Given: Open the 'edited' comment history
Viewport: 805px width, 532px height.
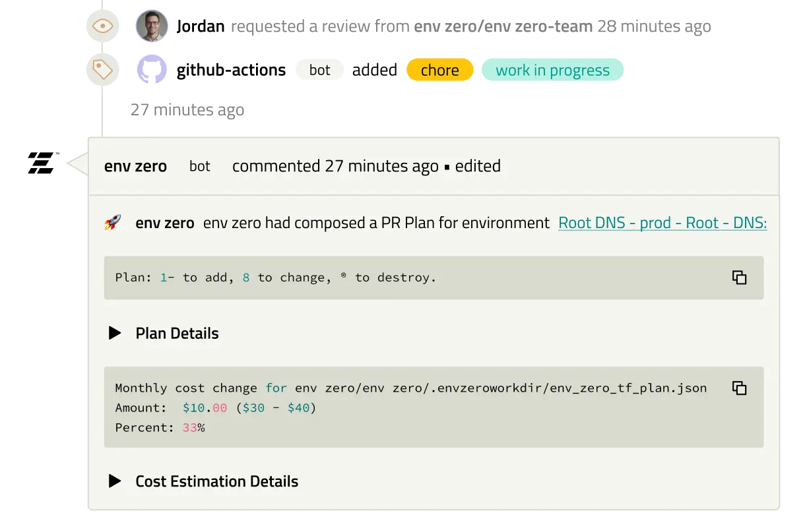Looking at the screenshot, I should pos(478,166).
